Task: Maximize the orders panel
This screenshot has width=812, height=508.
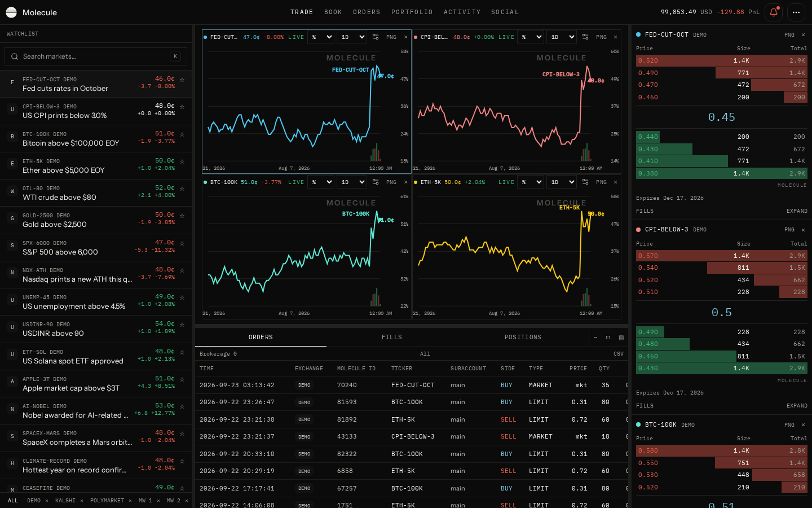Action: [608, 338]
